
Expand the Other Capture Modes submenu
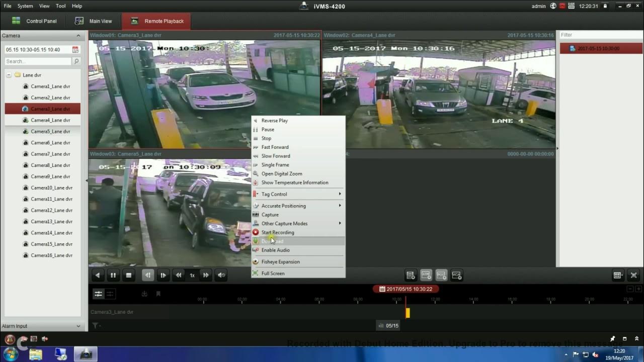[x=298, y=223]
